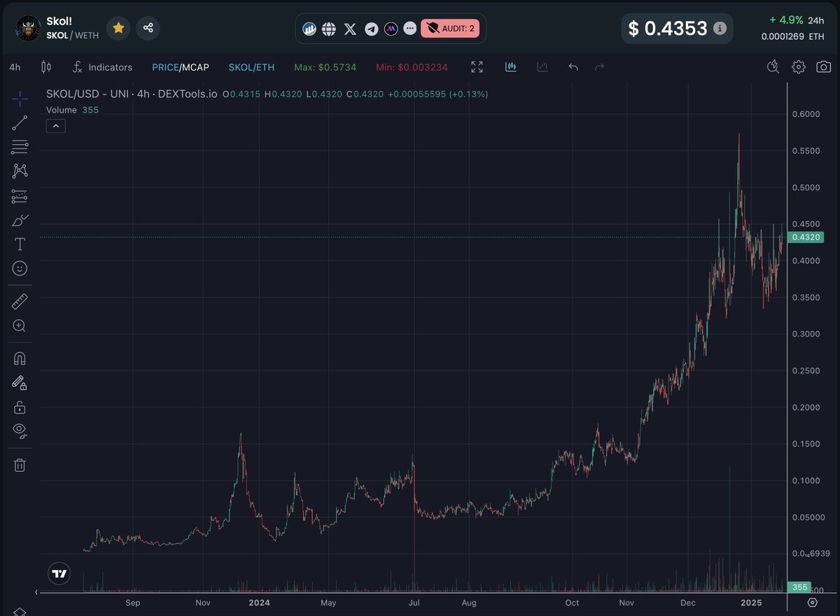The height and width of the screenshot is (616, 840).
Task: Click the price info icon beside $0.4353
Action: click(720, 29)
